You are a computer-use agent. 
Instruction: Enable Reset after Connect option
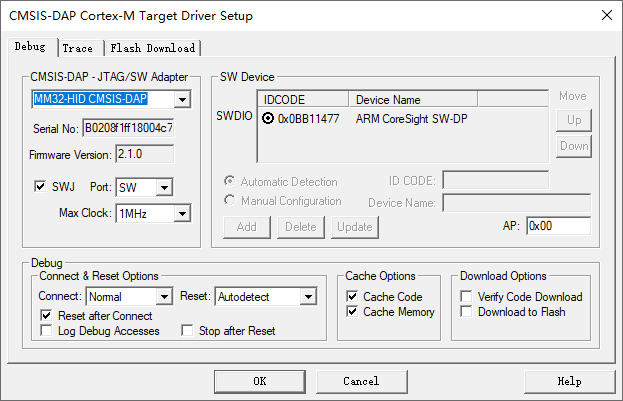(x=47, y=315)
